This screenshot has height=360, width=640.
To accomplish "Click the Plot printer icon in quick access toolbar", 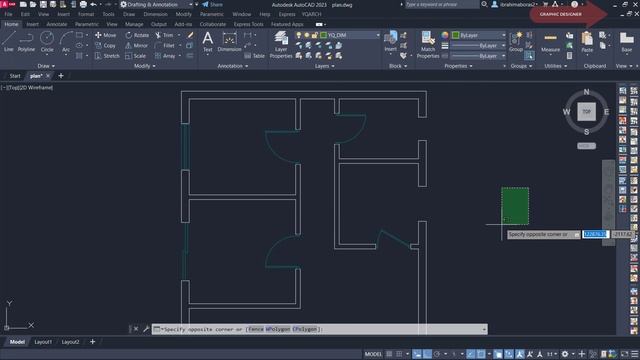I will [83, 4].
